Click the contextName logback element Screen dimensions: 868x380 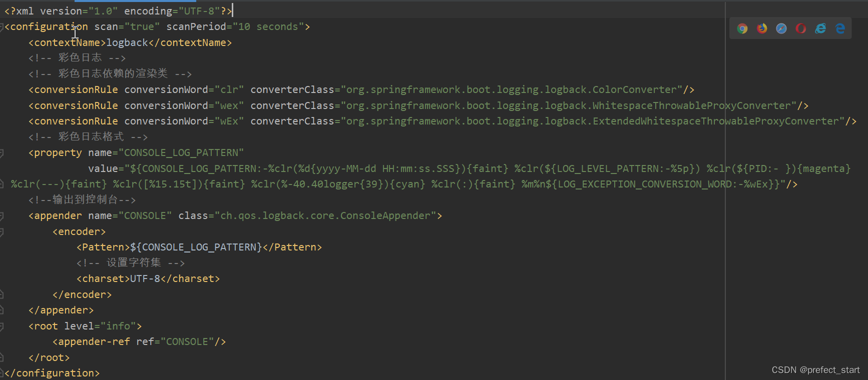(130, 42)
